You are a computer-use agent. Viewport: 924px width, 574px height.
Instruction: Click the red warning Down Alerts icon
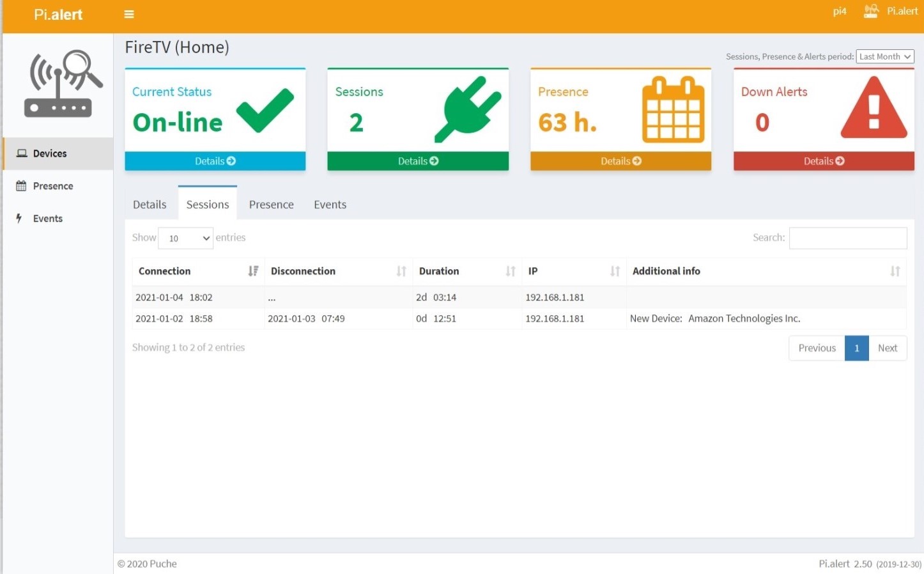(x=874, y=108)
